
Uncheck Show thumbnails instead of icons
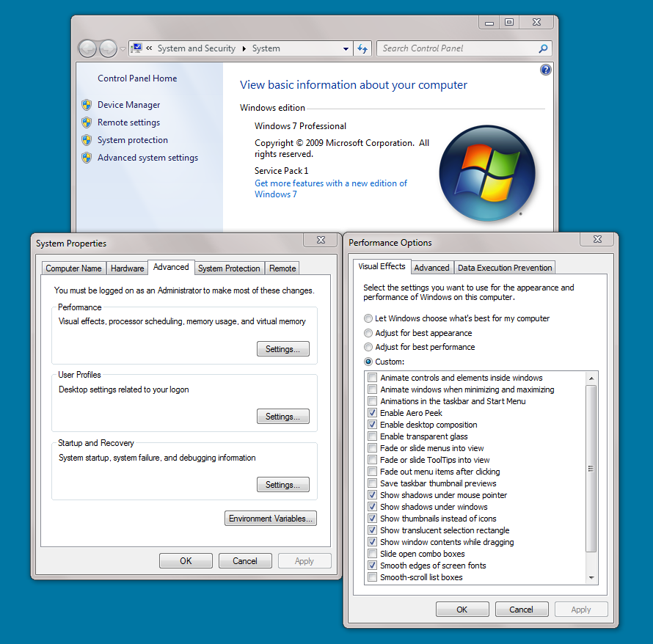point(372,519)
